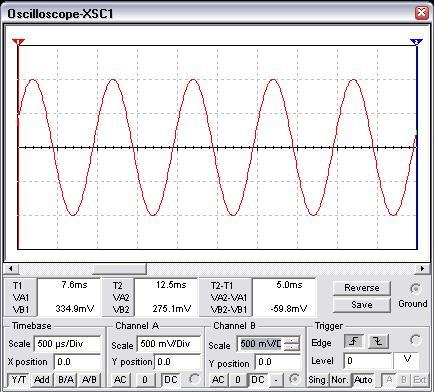Click the VB2-VB1 value -59.8mV
Image resolution: width=434 pixels, height=392 pixels.
pyautogui.click(x=289, y=309)
